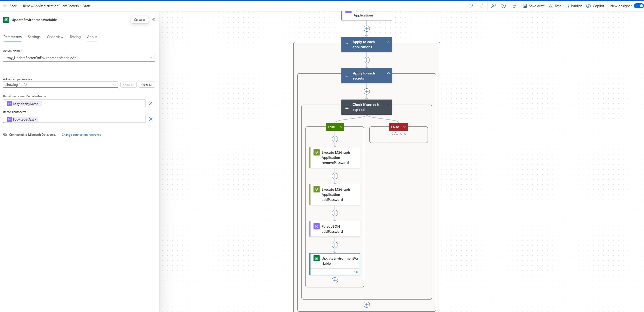Click the UpdateEnvironmentVariable Dataverse panel icon

pos(6,20)
